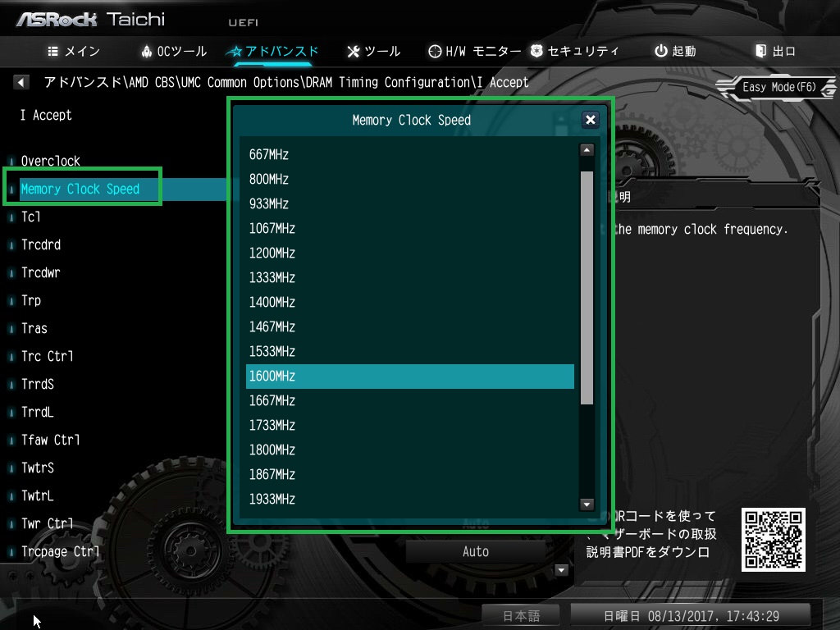Click the popup scrollbar thumb
This screenshot has width=840, height=630.
[587, 288]
